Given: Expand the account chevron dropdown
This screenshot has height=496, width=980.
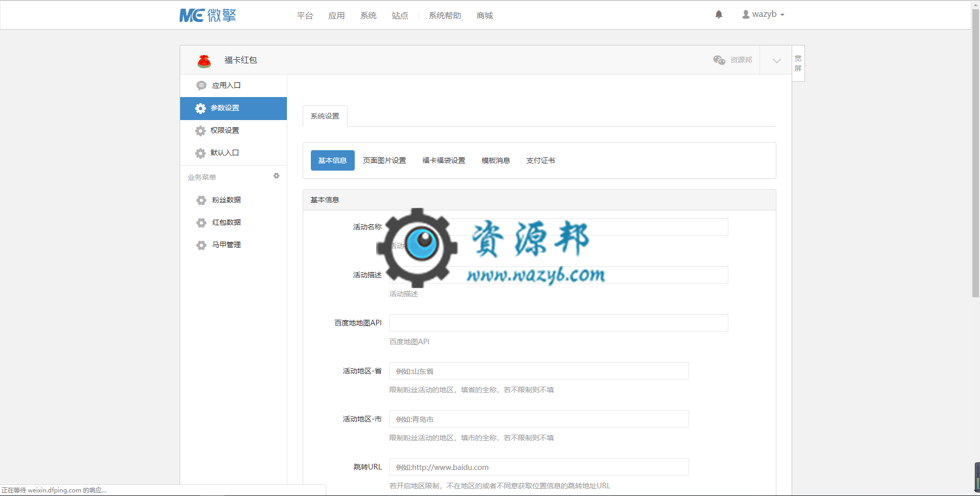Looking at the screenshot, I should (776, 60).
